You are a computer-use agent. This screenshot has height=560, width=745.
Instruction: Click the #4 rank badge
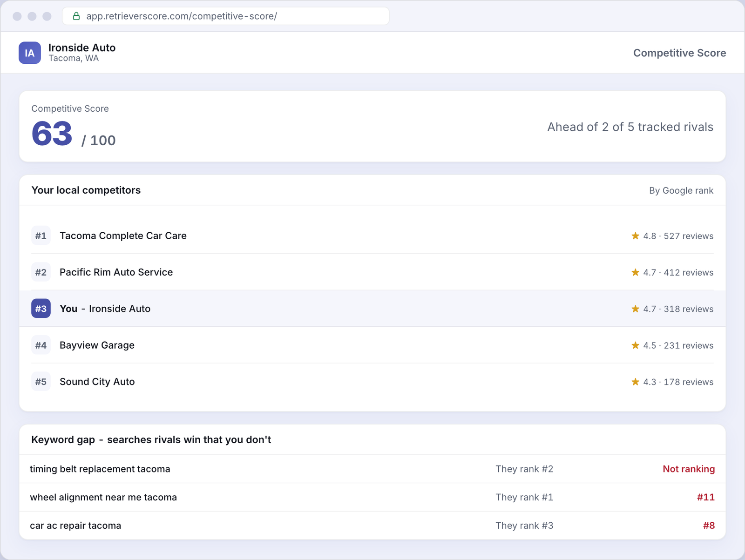click(x=41, y=345)
